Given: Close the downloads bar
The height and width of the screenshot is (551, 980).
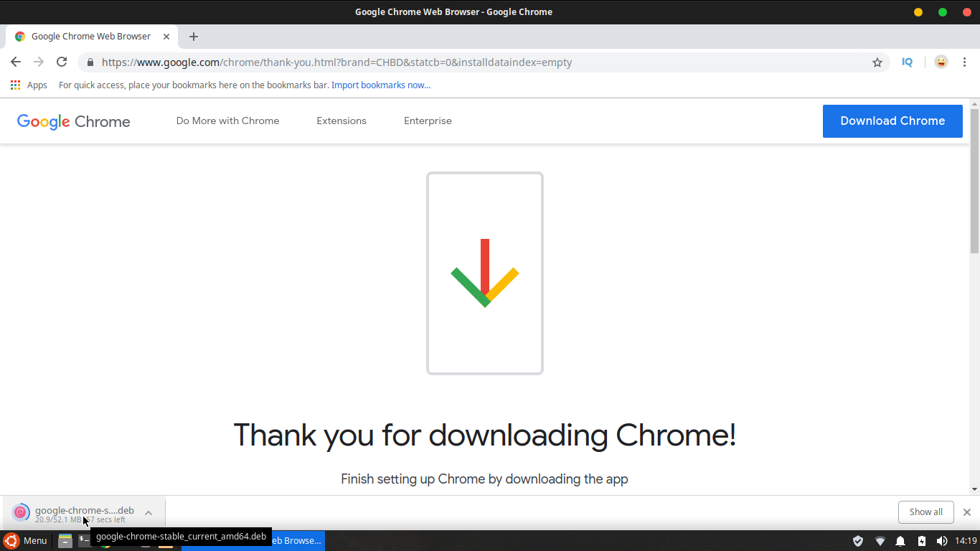Looking at the screenshot, I should [967, 512].
